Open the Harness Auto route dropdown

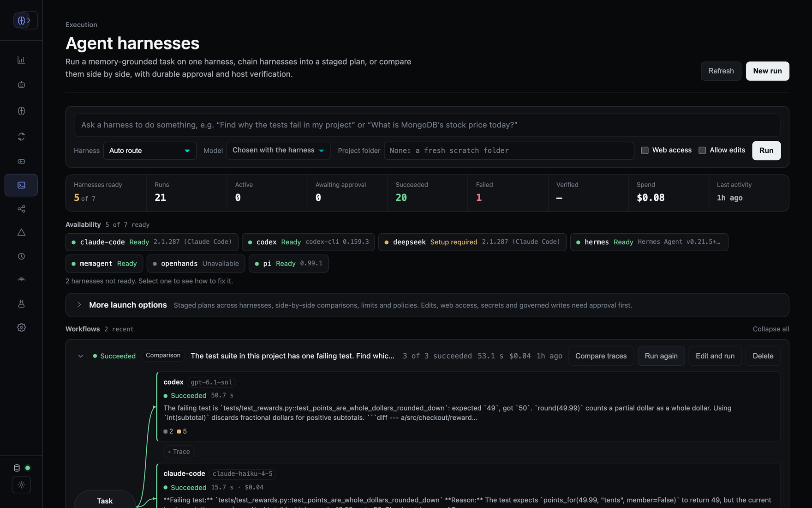click(x=150, y=151)
